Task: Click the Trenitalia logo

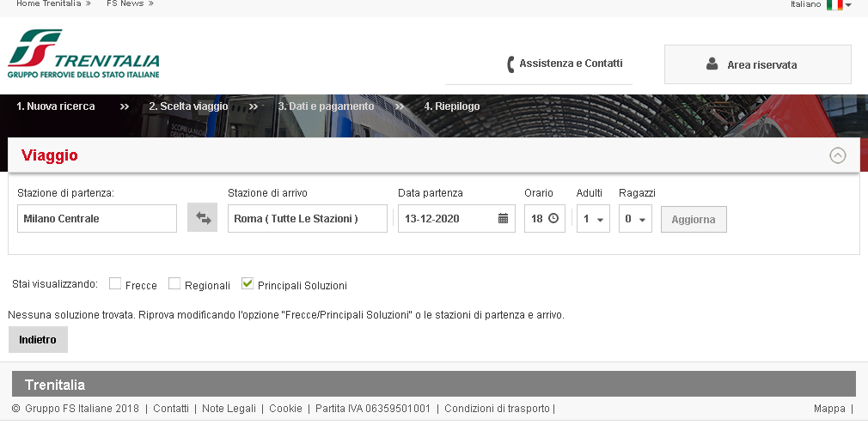Action: (83, 54)
